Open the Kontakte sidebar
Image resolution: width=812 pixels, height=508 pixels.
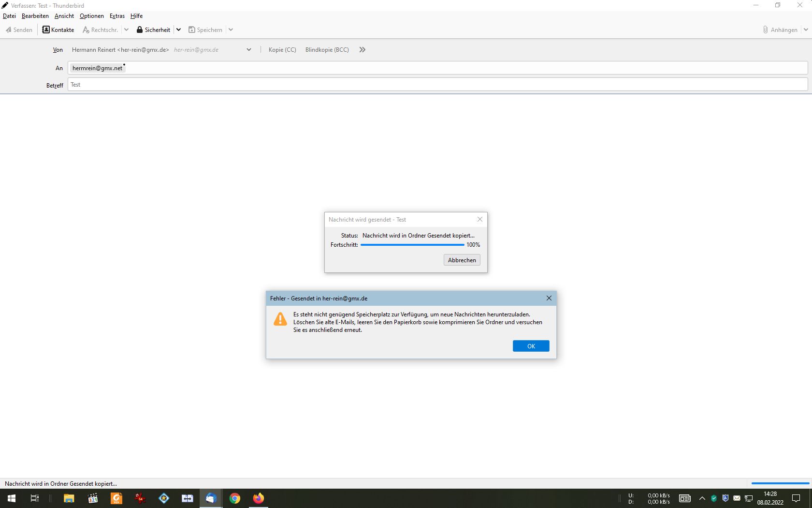[x=58, y=30]
